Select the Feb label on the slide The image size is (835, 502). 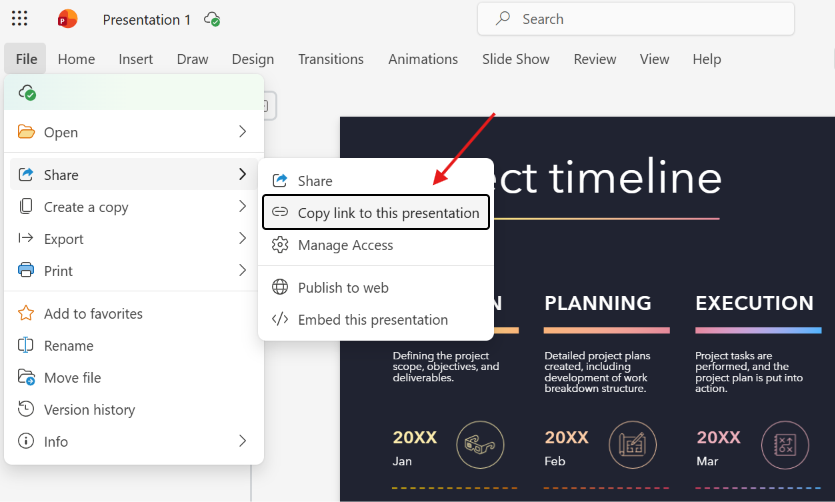(x=554, y=461)
